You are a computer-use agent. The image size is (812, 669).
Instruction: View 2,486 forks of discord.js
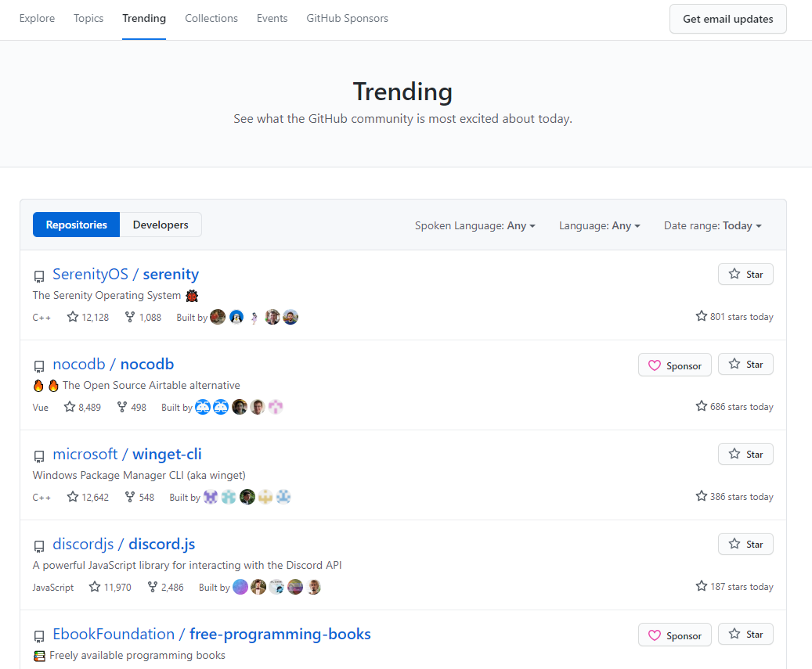click(x=166, y=588)
